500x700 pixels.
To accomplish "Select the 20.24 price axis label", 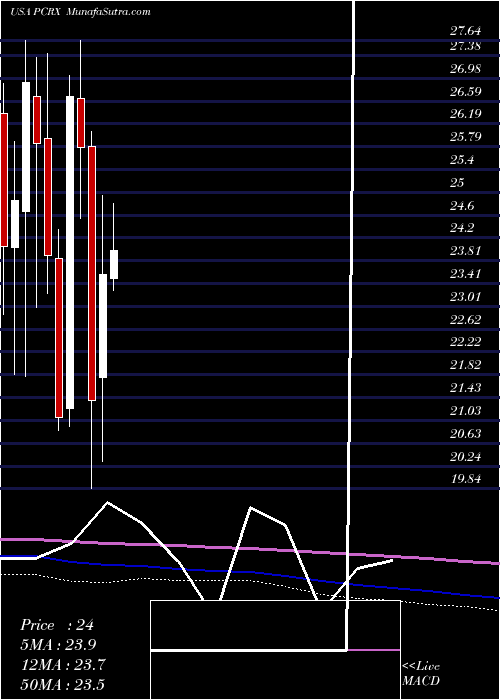I will pos(465,457).
